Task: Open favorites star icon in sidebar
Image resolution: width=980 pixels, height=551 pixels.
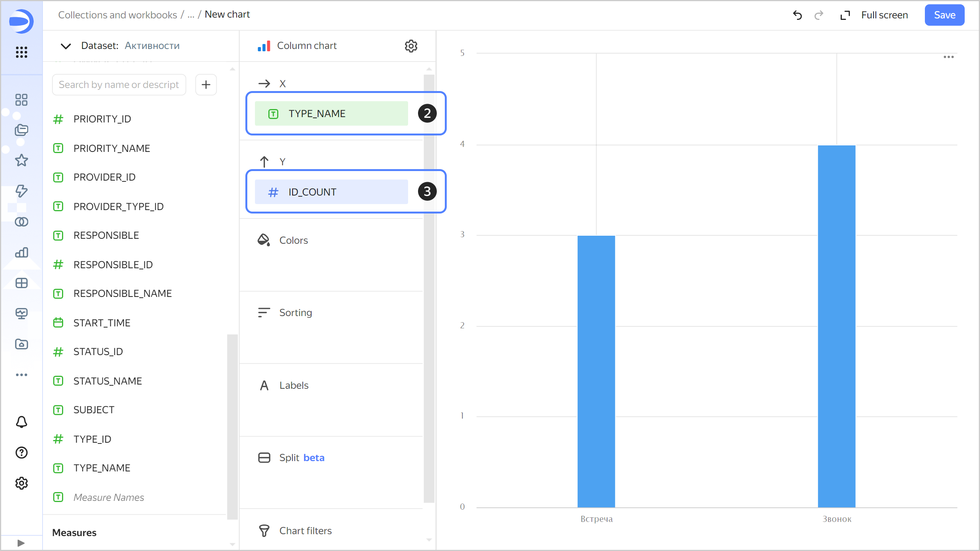Action: pyautogui.click(x=21, y=160)
